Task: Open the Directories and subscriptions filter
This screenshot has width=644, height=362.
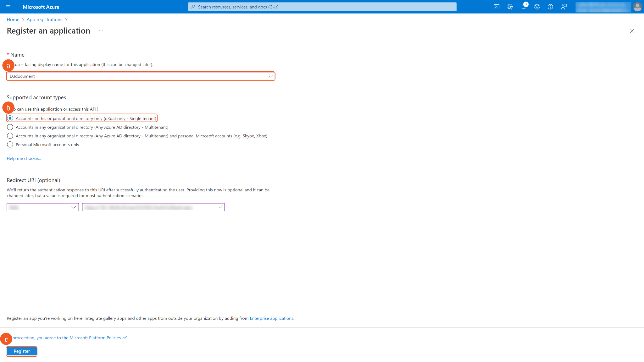Action: [510, 7]
